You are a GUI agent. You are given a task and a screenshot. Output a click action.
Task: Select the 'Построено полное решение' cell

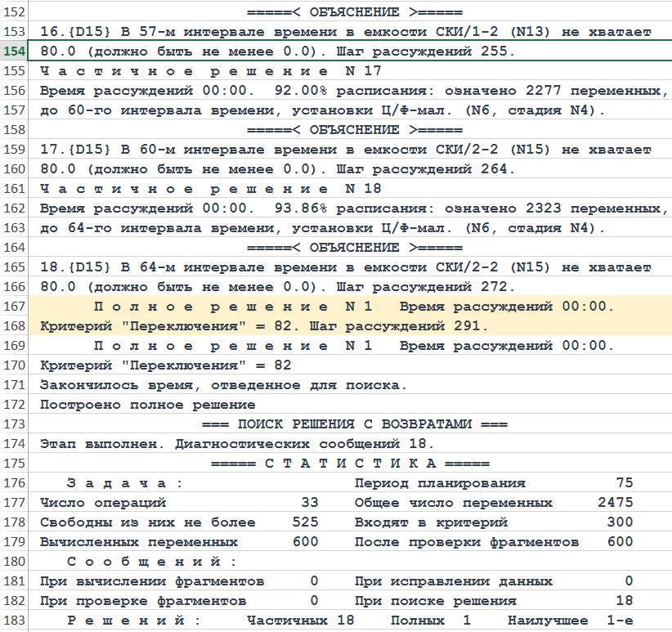(x=147, y=405)
